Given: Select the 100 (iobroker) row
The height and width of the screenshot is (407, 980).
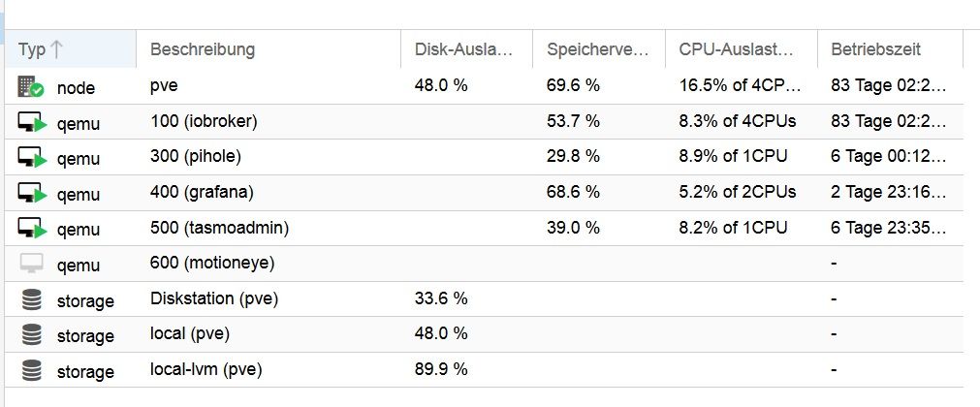Looking at the screenshot, I should 484,122.
